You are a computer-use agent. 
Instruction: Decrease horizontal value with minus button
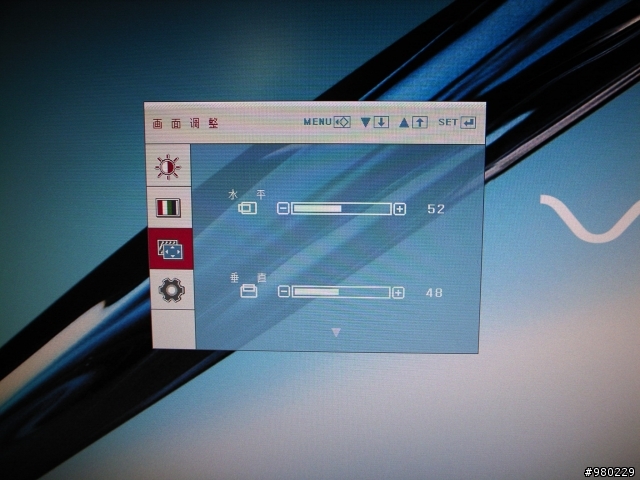click(x=283, y=209)
